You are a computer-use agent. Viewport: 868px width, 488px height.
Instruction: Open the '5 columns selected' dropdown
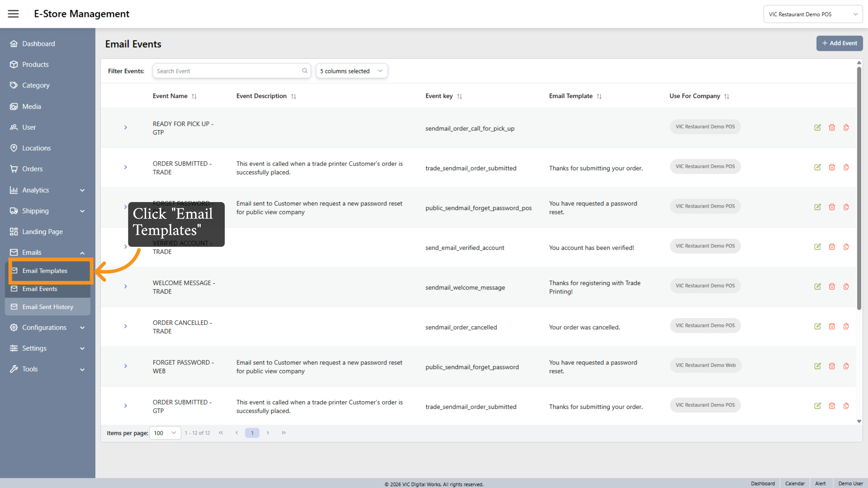(351, 71)
